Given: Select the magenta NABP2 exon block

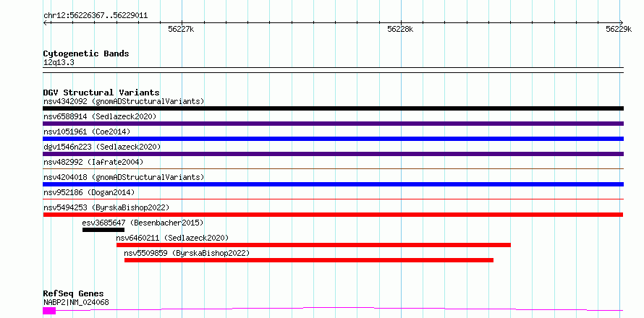Looking at the screenshot, I should point(49,311).
